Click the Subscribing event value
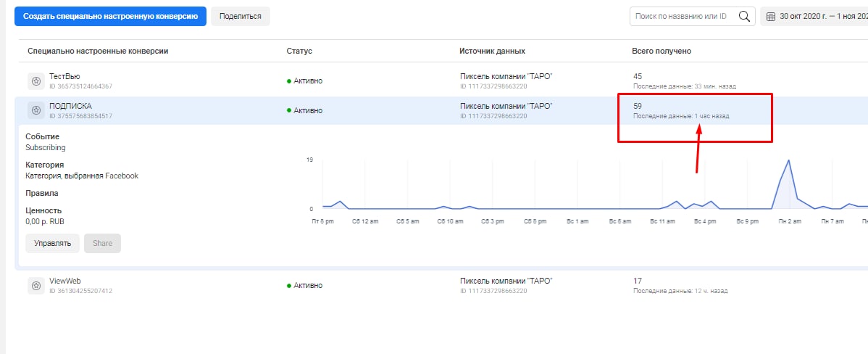868x354 pixels. pyautogui.click(x=46, y=148)
